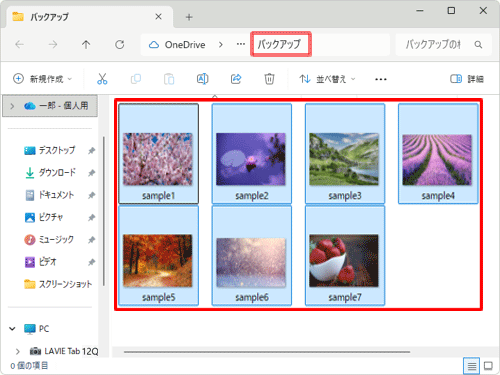Select LAVIE Tab 12Q device

[x=64, y=351]
